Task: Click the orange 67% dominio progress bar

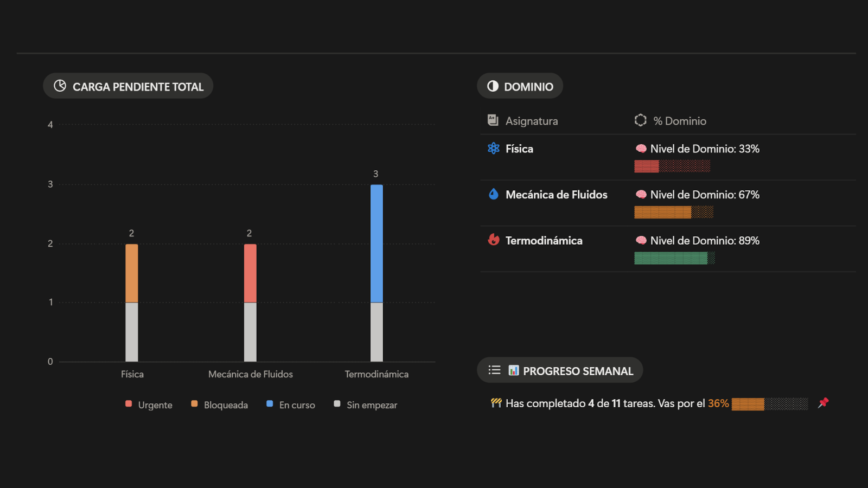Action: 674,212
